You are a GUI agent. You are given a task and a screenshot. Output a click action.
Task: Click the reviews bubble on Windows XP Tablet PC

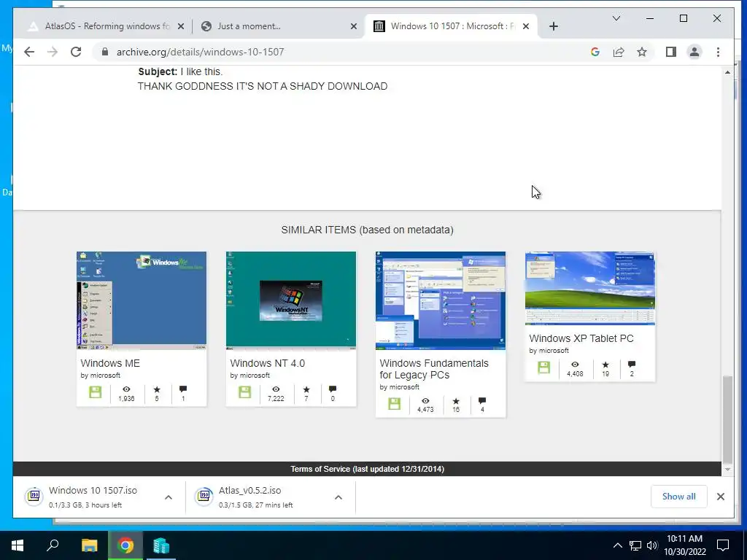(632, 365)
